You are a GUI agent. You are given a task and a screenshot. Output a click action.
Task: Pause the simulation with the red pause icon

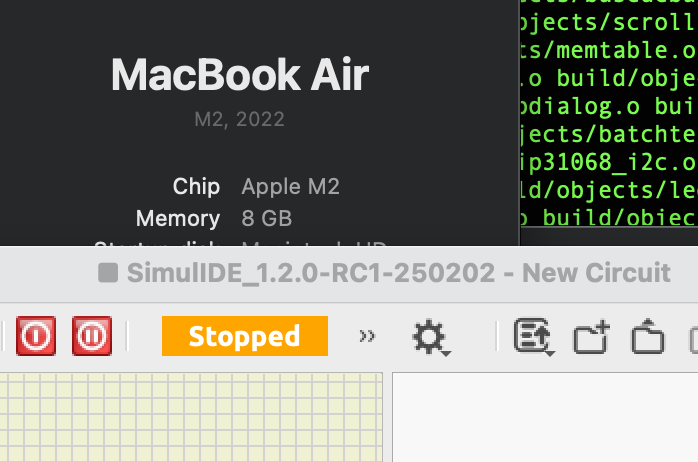91,336
